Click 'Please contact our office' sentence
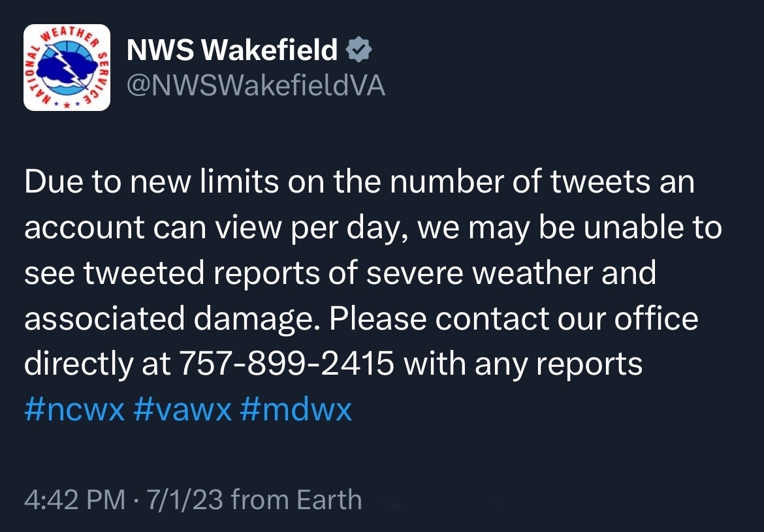 click(x=513, y=318)
